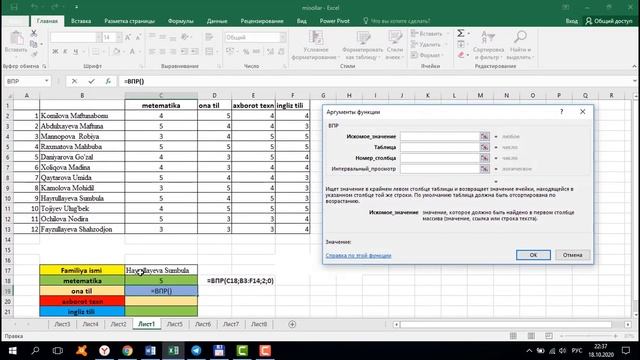
Task: Open the Данные ribbon tab
Action: click(217, 21)
